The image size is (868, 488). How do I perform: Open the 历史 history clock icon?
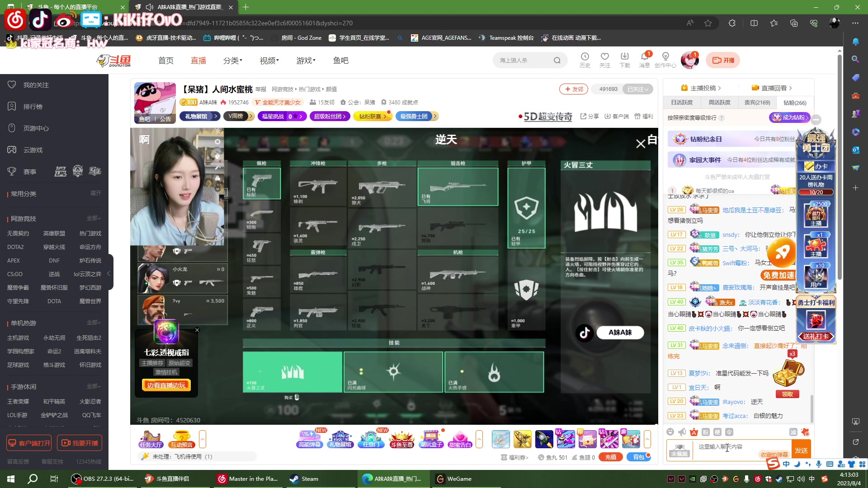pos(585,60)
